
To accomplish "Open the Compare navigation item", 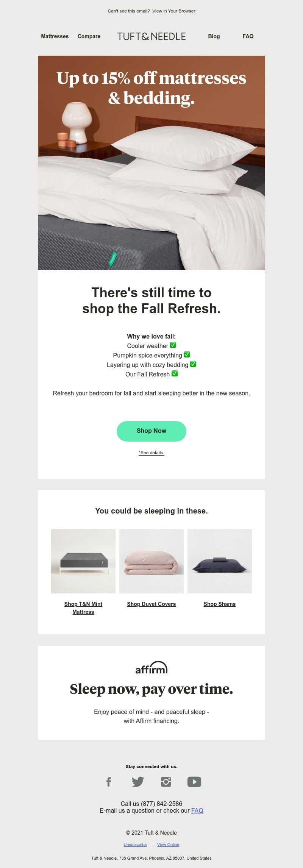I will tap(89, 36).
